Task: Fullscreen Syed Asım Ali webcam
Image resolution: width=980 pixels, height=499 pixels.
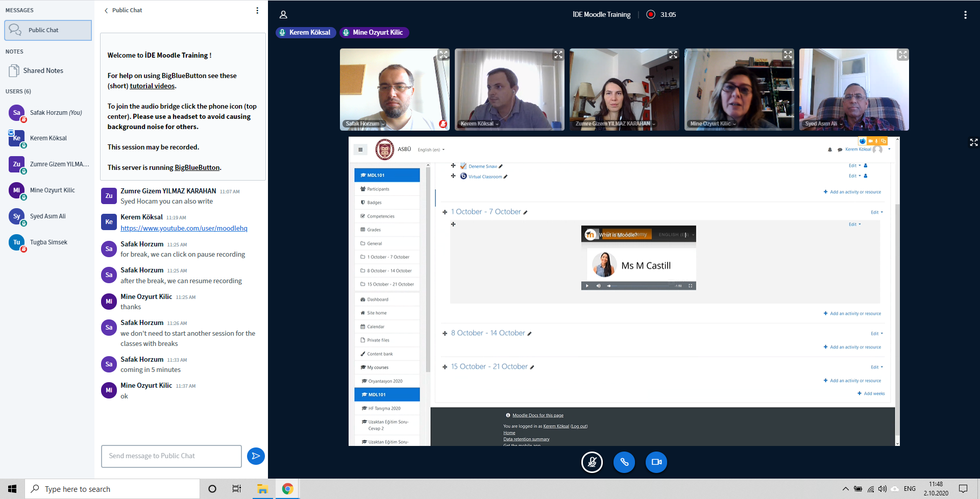Action: tap(903, 54)
